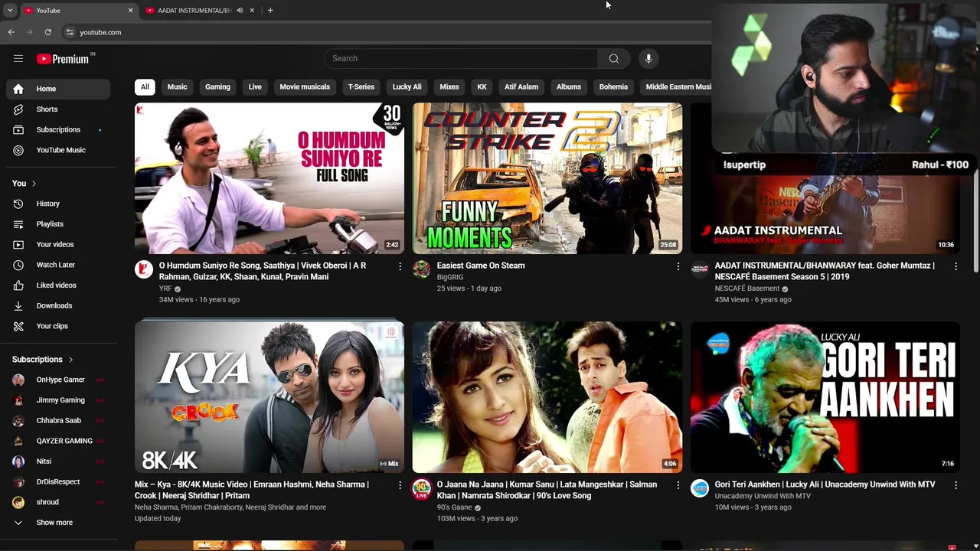The image size is (980, 551).
Task: Expand Show more subscriptions
Action: tap(58, 523)
